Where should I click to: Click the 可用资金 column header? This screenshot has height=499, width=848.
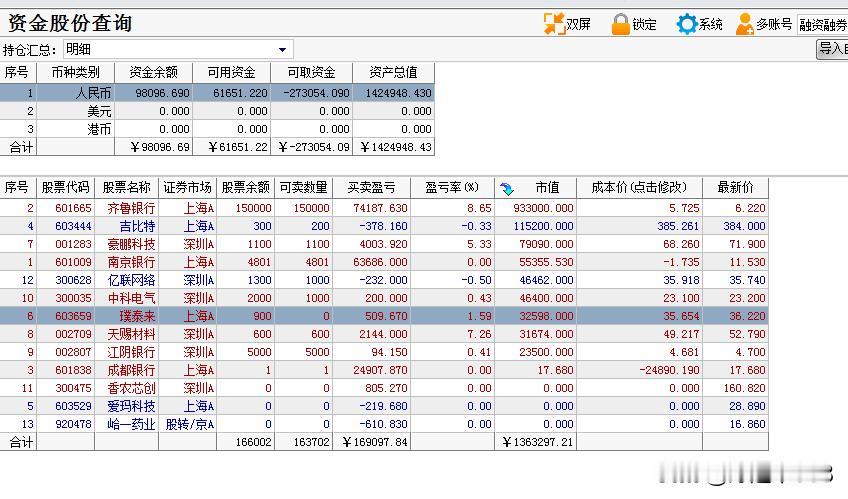(x=231, y=72)
